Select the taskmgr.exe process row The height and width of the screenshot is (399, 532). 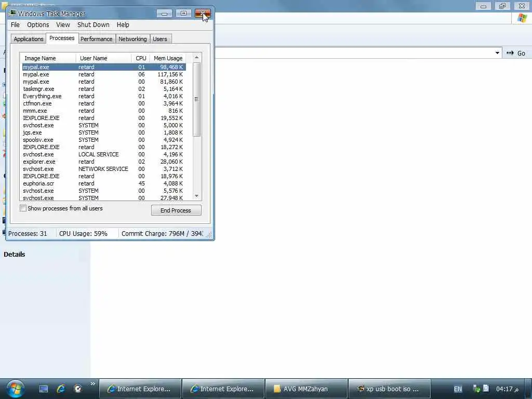[104, 89]
